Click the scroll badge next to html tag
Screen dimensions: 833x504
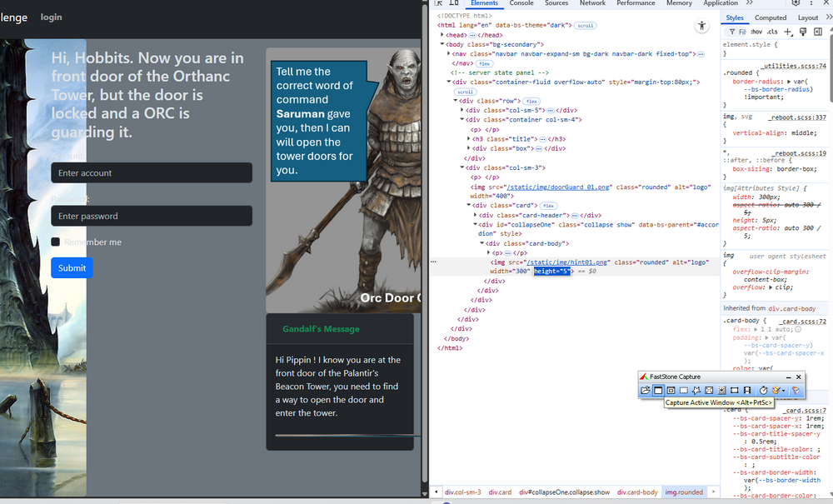tap(586, 26)
